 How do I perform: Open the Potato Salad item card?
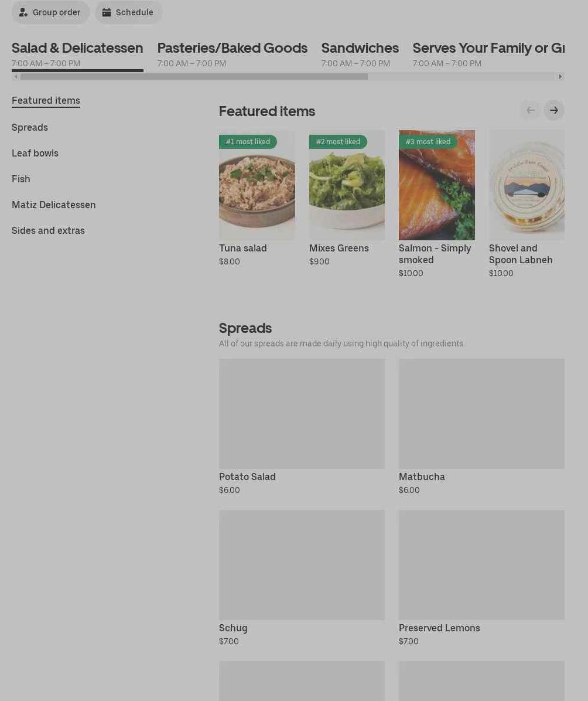pos(302,427)
